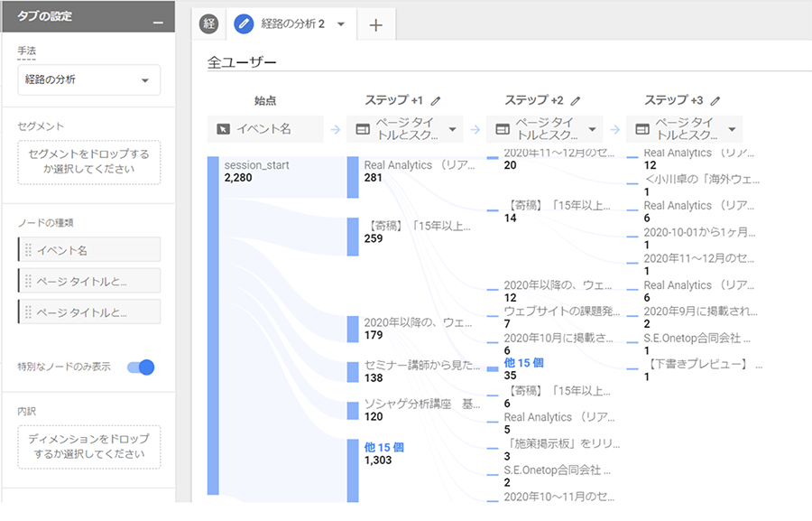The height and width of the screenshot is (521, 812).
Task: Click the pencil icon beside ステップ +1
Action: [x=437, y=101]
